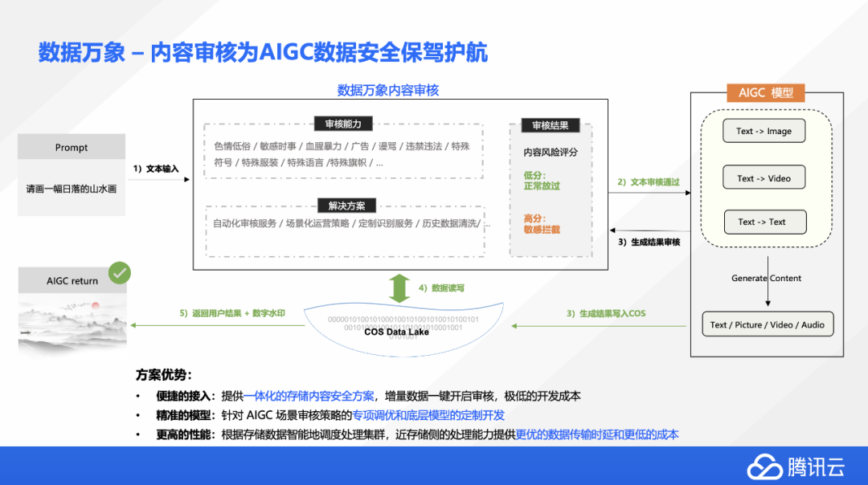Image resolution: width=868 pixels, height=485 pixels.
Task: Click the solutions text starting 自动化审核服务
Action: pos(351,223)
